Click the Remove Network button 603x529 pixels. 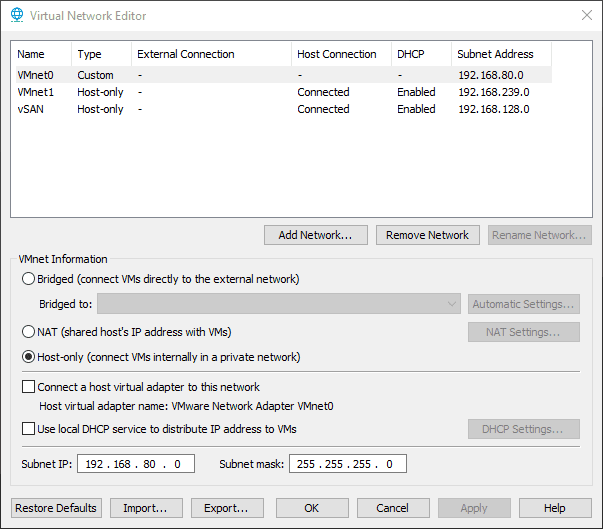pos(428,235)
